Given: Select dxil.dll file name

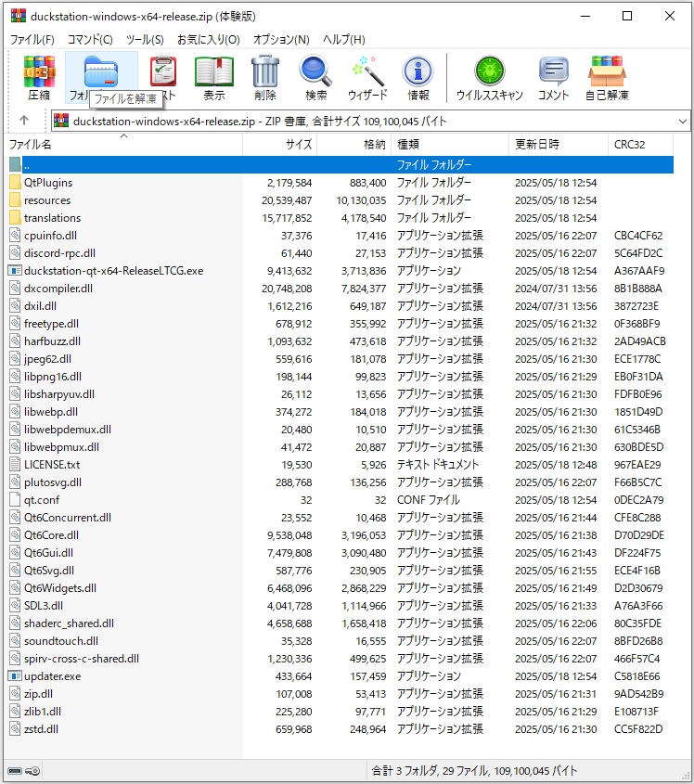Looking at the screenshot, I should click(40, 305).
